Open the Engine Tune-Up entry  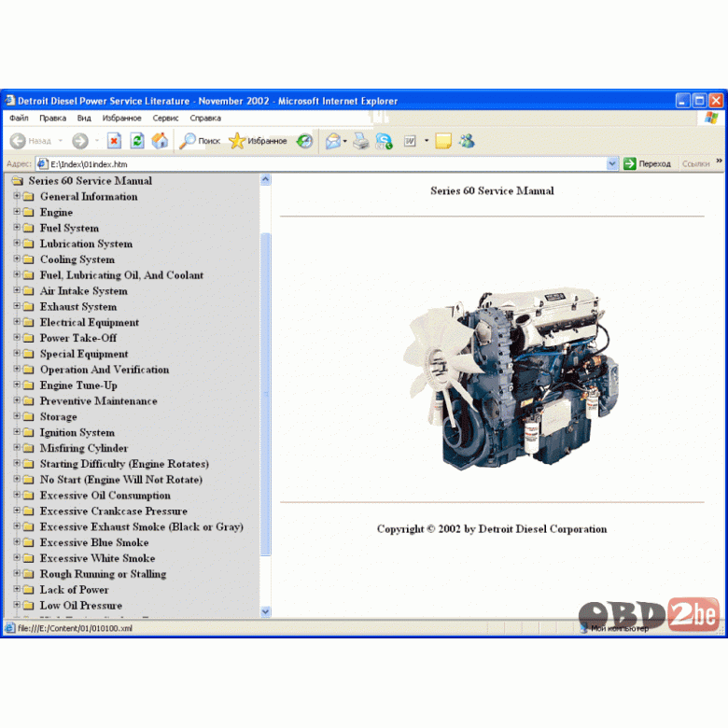point(78,385)
